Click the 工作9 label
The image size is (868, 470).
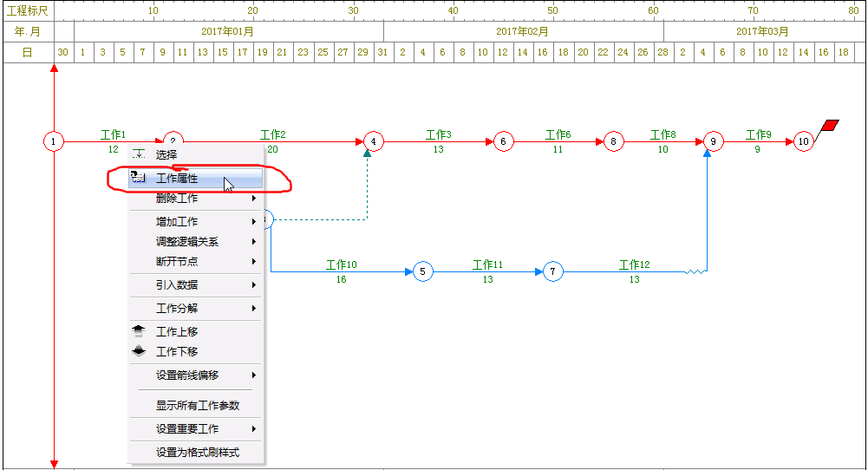click(x=759, y=134)
